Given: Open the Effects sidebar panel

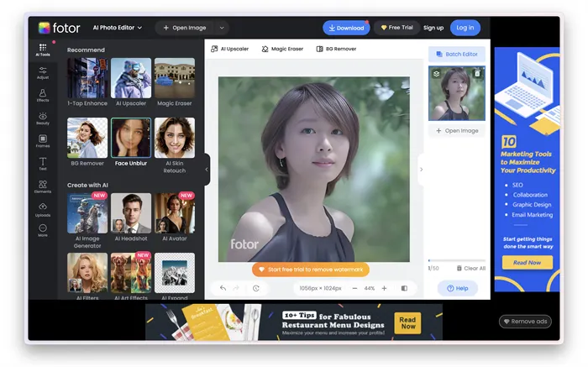Looking at the screenshot, I should point(43,95).
